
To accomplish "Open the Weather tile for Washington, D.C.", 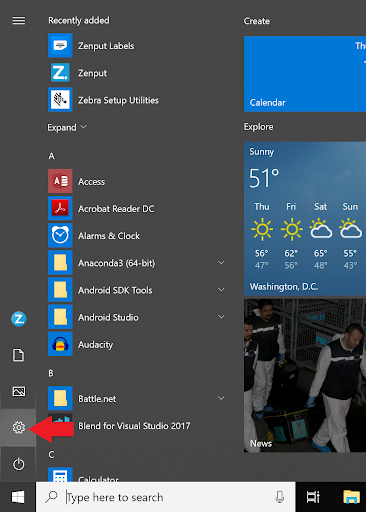I will tap(305, 219).
